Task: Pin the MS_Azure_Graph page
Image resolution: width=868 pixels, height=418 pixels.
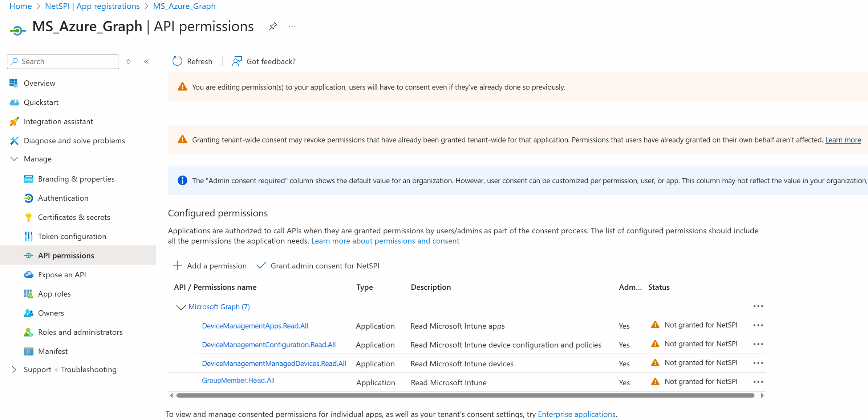Action: click(273, 26)
